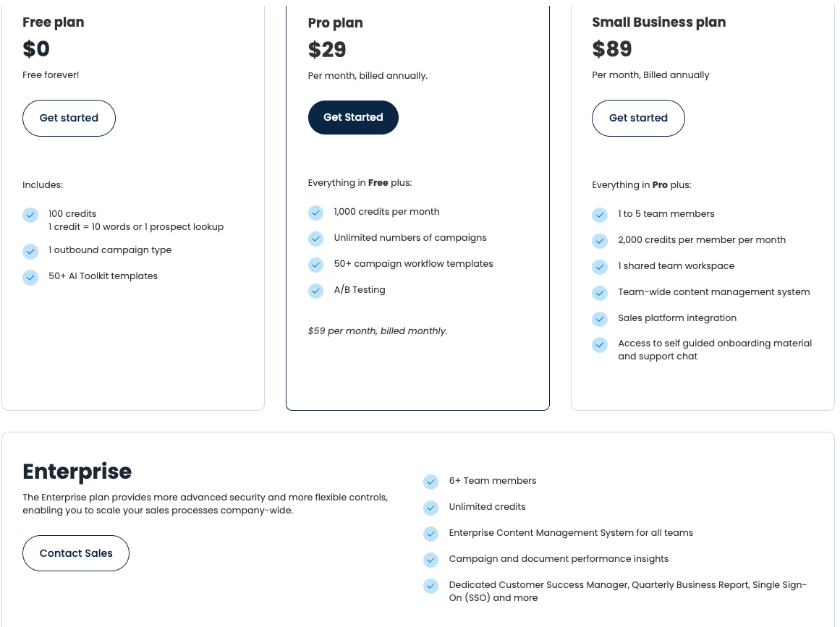Click the "$59 per month, billed monthly" note

[x=378, y=331]
